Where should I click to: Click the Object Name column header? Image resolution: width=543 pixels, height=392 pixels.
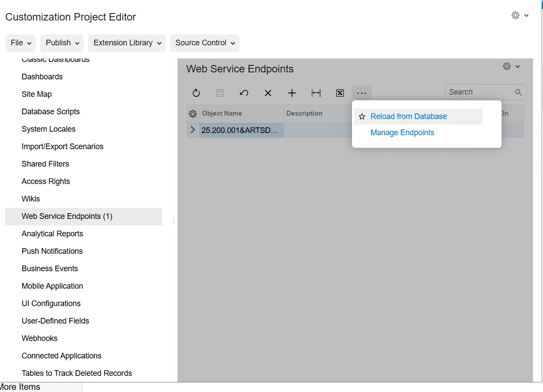(222, 113)
